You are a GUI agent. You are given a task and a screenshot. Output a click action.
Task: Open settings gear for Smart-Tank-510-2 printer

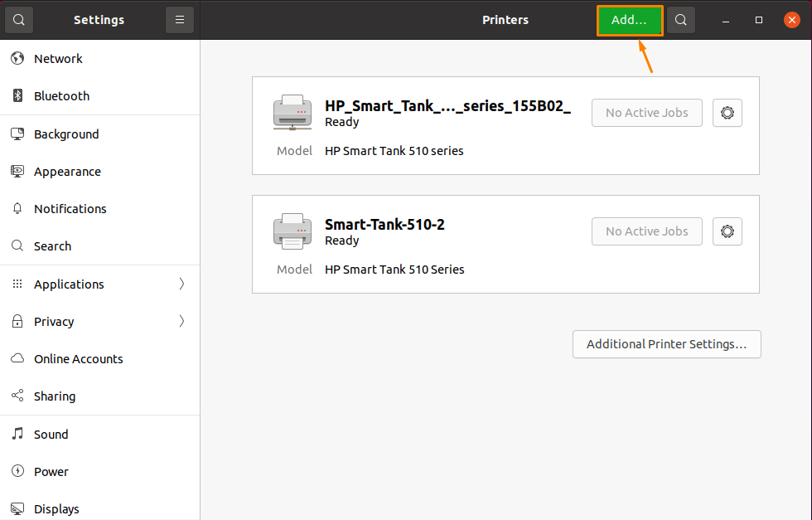pos(727,231)
